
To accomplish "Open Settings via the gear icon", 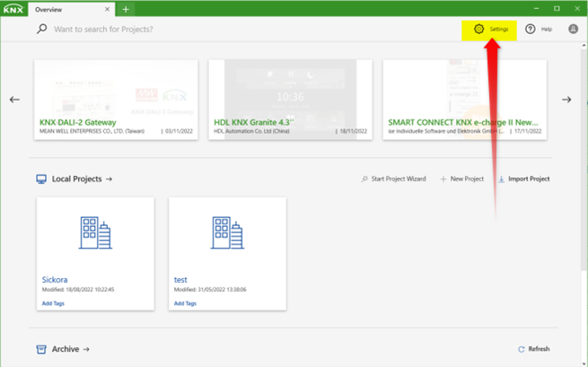I will tap(478, 29).
